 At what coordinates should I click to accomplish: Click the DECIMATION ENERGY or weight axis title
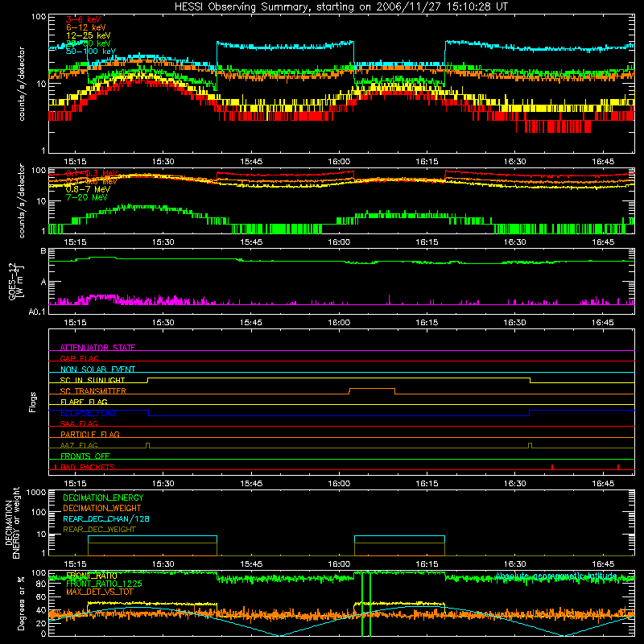(x=13, y=523)
